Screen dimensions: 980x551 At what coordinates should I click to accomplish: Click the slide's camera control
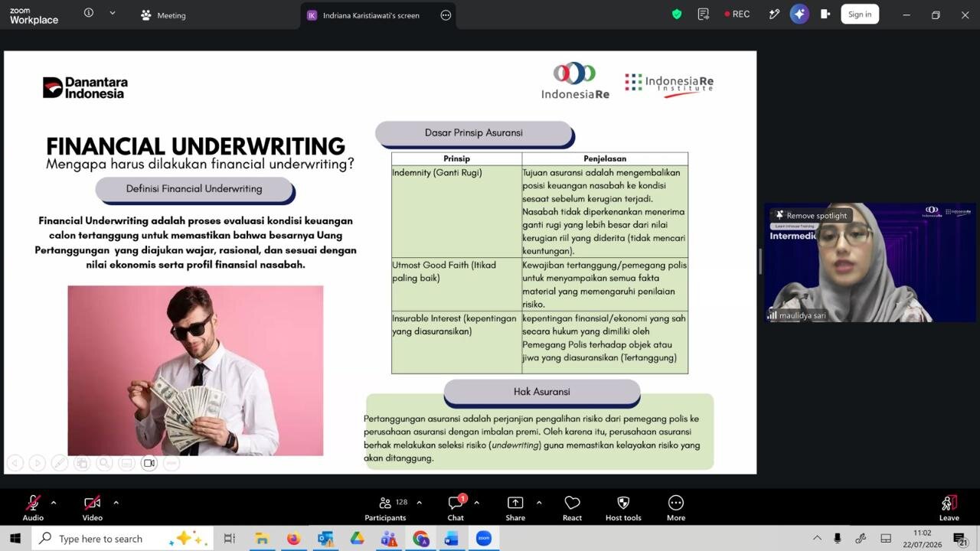(149, 463)
